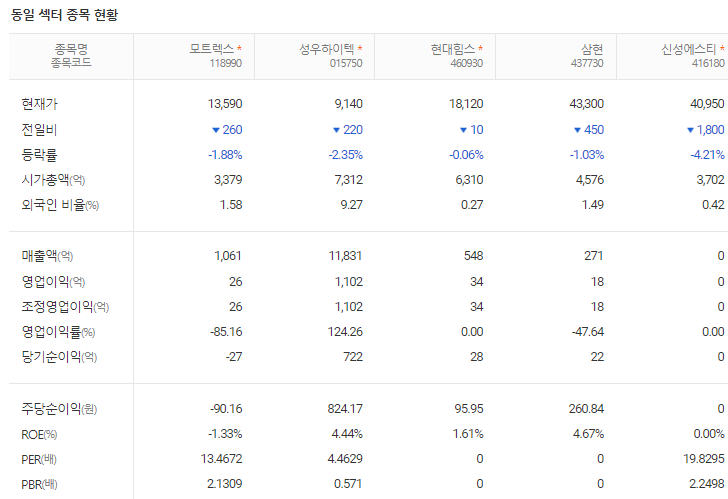728x499 pixels.
Task: Select the 전일비 row label
Action: pyautogui.click(x=39, y=130)
